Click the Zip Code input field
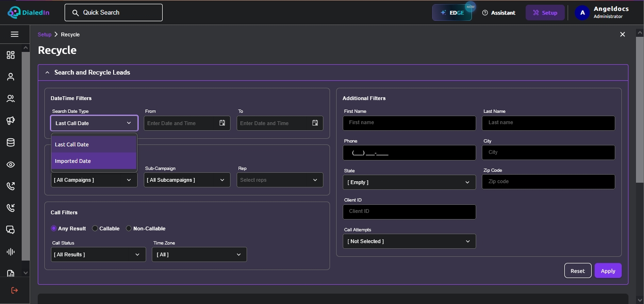This screenshot has height=304, width=644. 548,182
